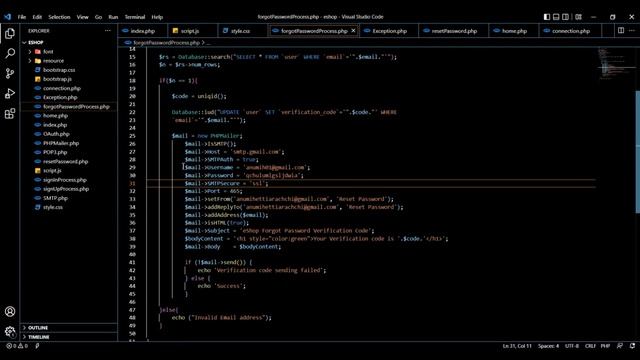Screen dimensions: 640x360
Task: Expand the OUTLINE section
Action: click(69, 328)
